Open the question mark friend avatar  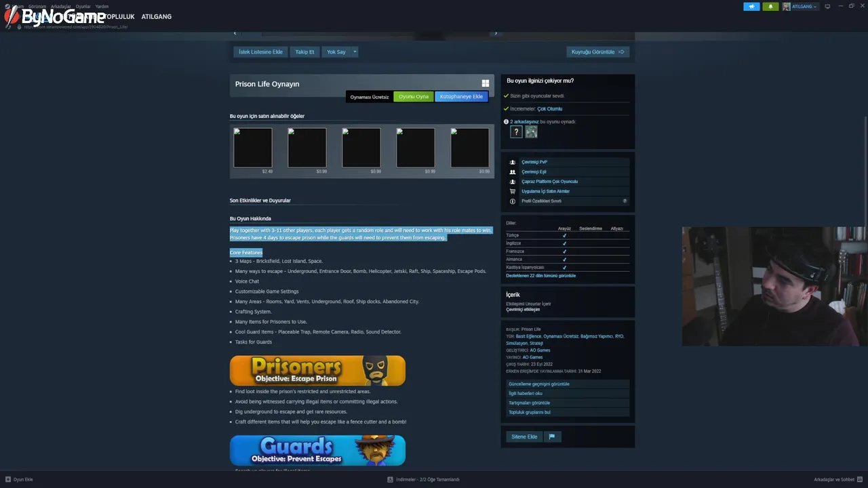coord(516,131)
